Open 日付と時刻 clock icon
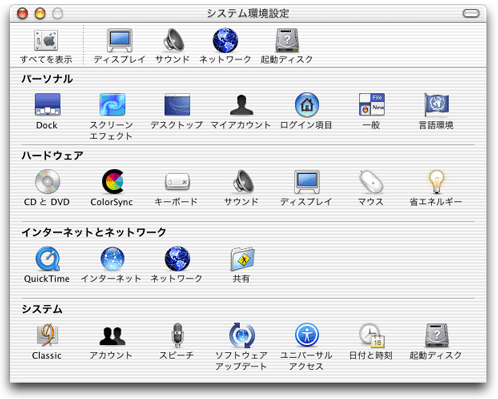 (372, 335)
